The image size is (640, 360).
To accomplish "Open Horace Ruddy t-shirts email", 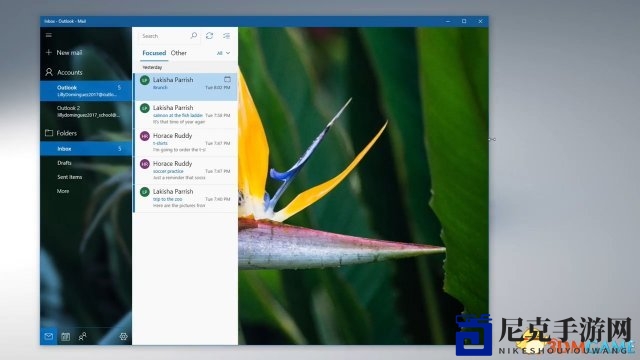I will coord(185,142).
